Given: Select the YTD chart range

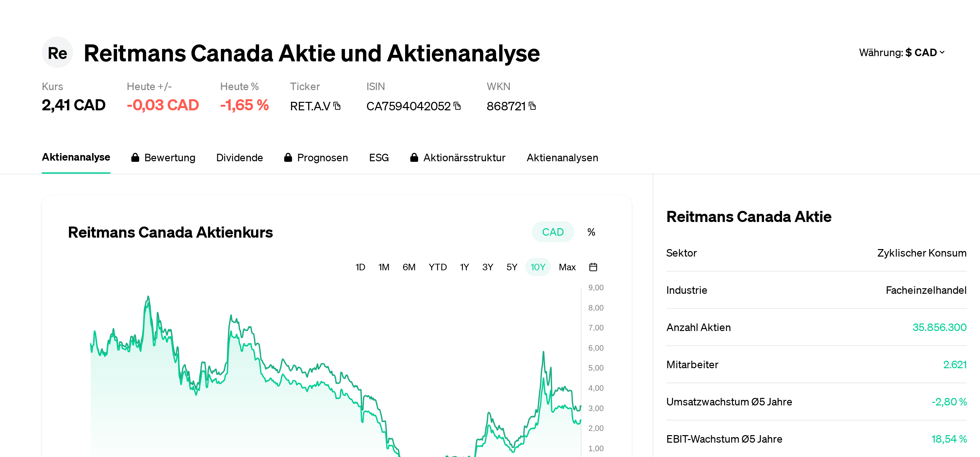Looking at the screenshot, I should (x=437, y=267).
